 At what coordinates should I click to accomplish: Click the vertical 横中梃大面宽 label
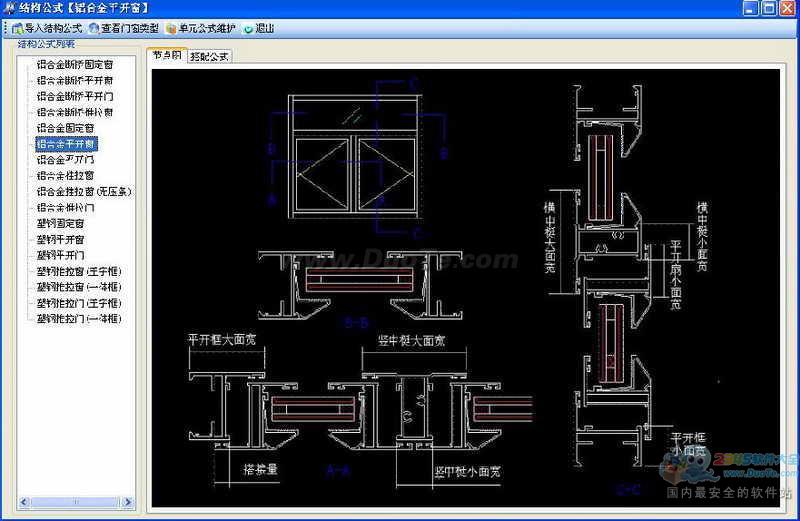(x=550, y=237)
